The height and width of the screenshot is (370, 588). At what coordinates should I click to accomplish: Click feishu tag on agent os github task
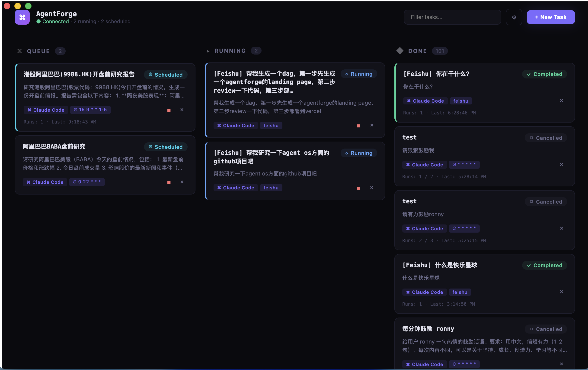click(271, 188)
